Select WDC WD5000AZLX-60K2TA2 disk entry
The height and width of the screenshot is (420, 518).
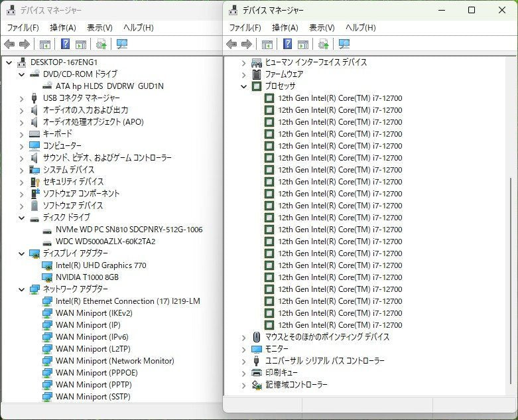105,242
